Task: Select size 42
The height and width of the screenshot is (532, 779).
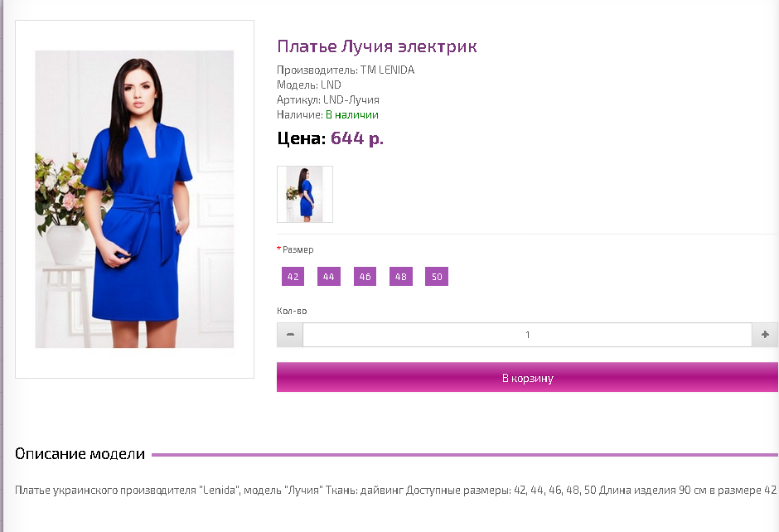Action: click(293, 277)
